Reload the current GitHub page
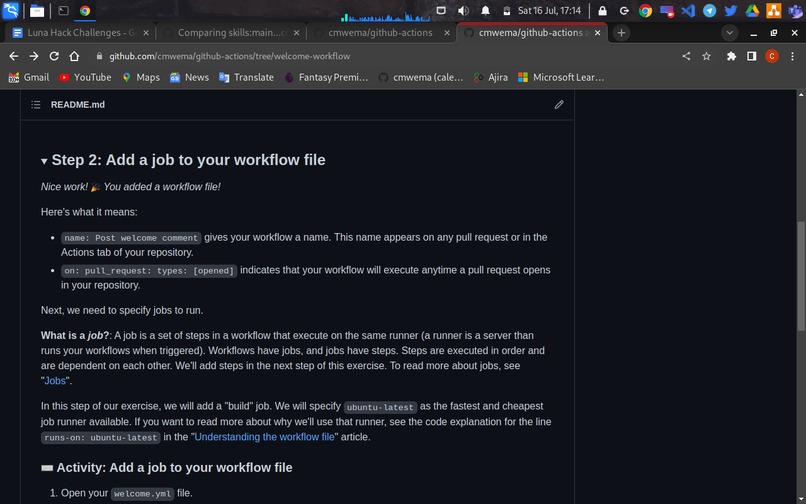The width and height of the screenshot is (806, 504). (54, 56)
